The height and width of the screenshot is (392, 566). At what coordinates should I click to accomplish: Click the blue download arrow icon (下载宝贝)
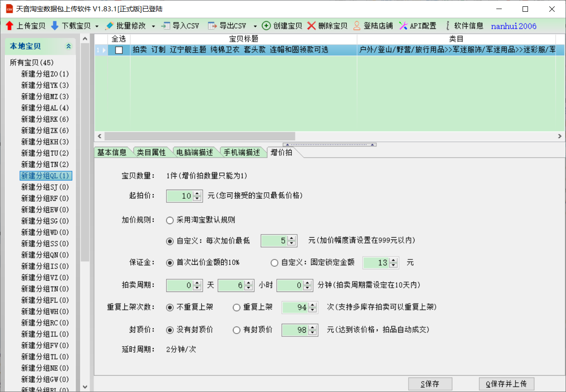[55, 26]
